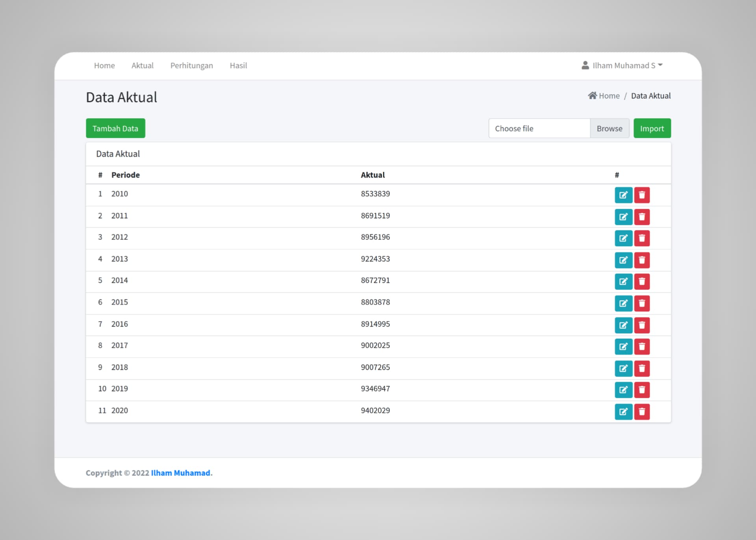
Task: Edit the 2013 record
Action: click(623, 260)
